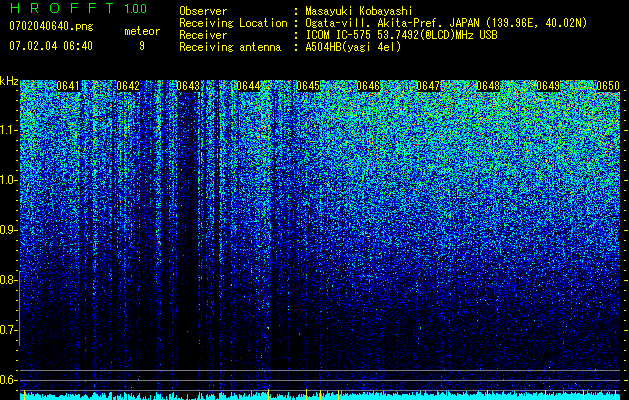Click the 0.6 kHz axis label
Viewport: 629px width, 400px height.
[8, 380]
